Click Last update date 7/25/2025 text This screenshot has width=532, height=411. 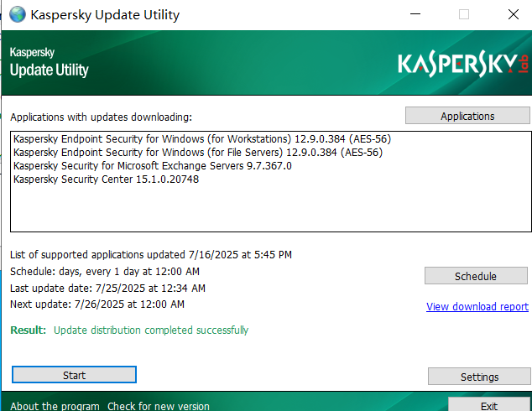[107, 289]
